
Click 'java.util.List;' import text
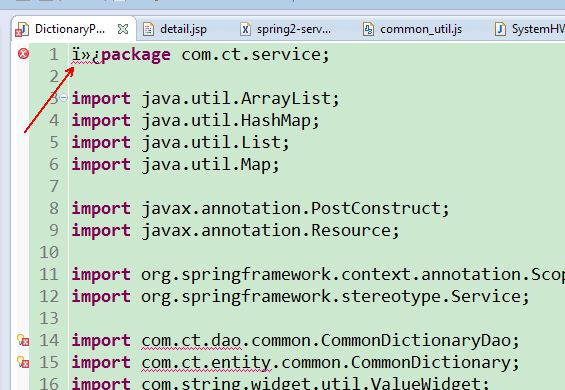[x=215, y=143]
